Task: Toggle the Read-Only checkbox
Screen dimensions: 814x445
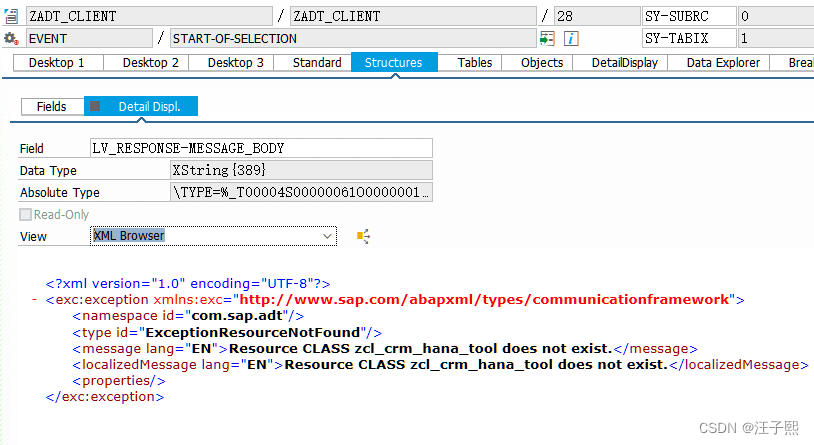Action: coord(26,214)
